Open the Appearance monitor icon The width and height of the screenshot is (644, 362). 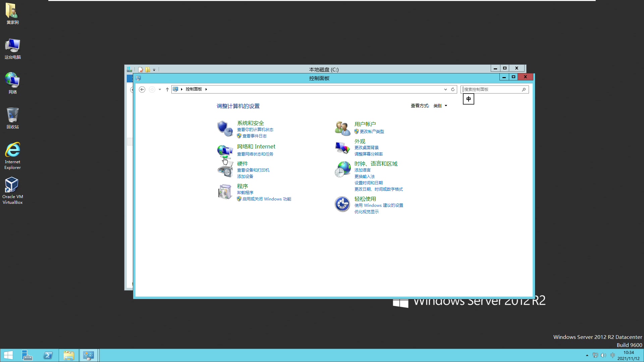(342, 148)
